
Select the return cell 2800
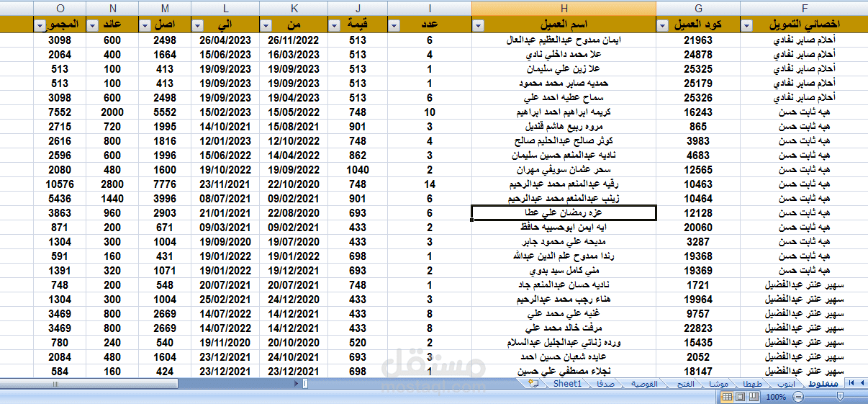pos(112,184)
